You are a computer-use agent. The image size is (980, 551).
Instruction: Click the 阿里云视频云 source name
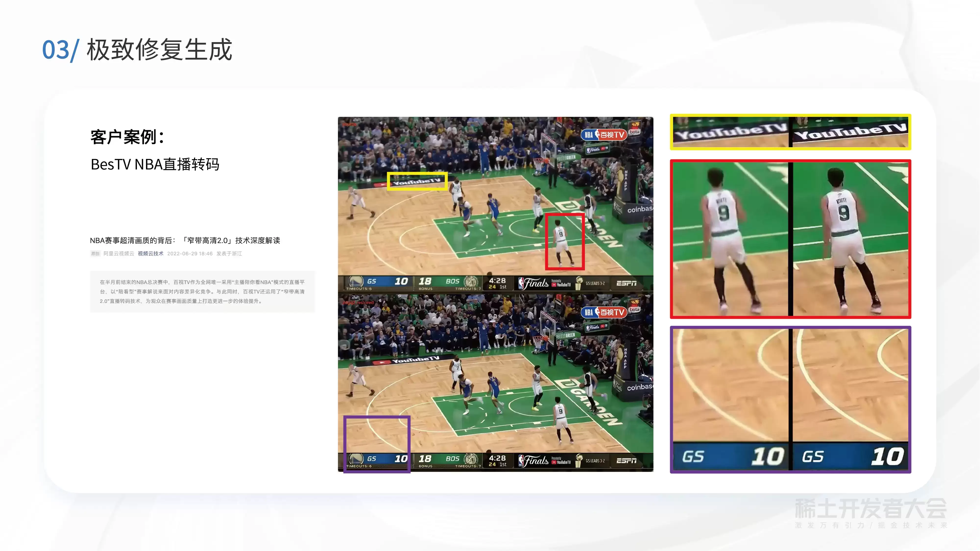point(119,254)
